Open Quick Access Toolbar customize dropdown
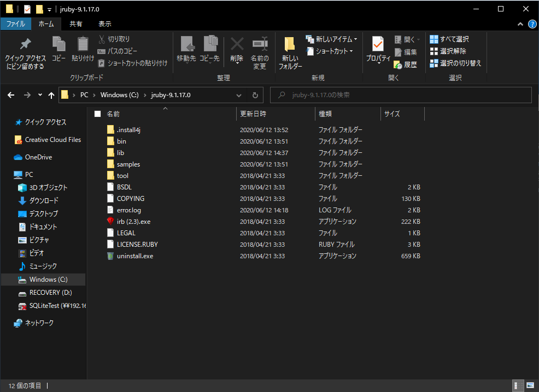539x392 pixels. [x=49, y=10]
